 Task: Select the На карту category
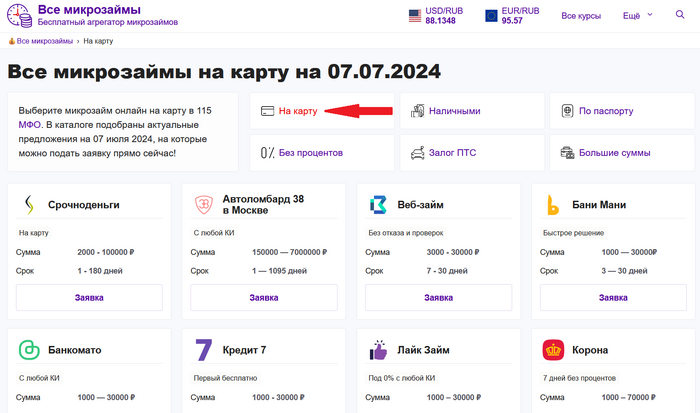click(x=322, y=111)
